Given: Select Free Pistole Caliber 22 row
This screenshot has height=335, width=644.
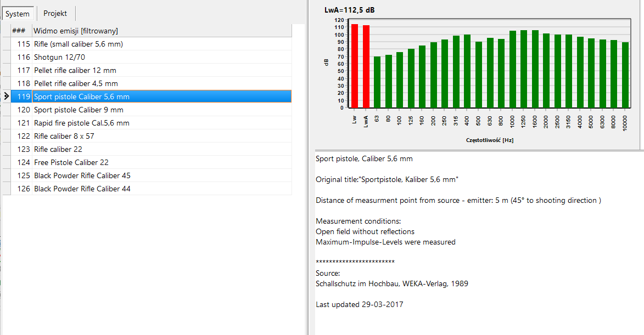Looking at the screenshot, I should point(151,162).
